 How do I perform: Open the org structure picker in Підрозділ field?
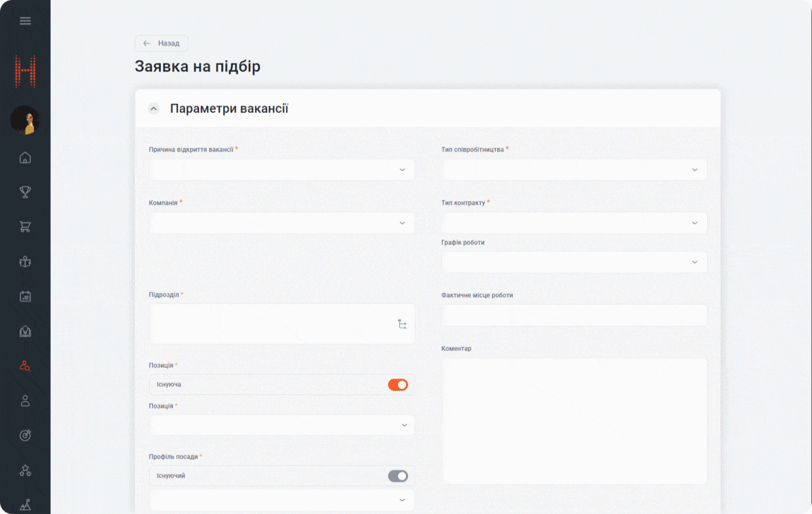pyautogui.click(x=402, y=324)
